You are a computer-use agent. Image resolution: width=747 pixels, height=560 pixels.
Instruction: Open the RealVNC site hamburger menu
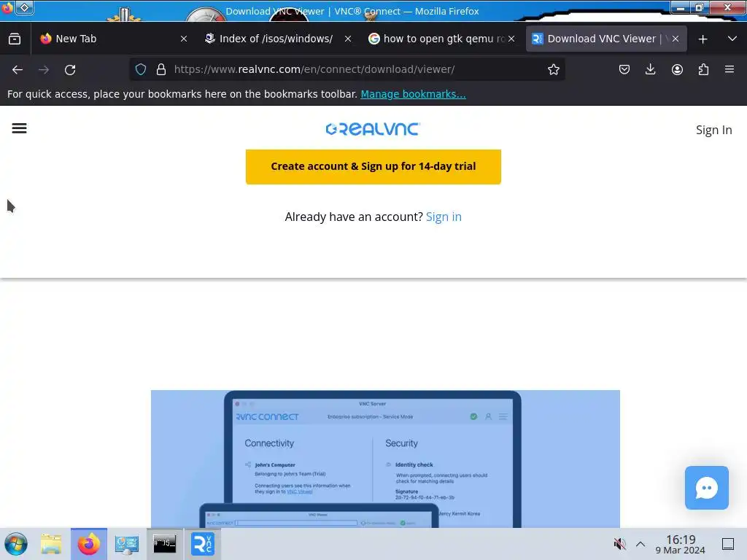click(19, 128)
